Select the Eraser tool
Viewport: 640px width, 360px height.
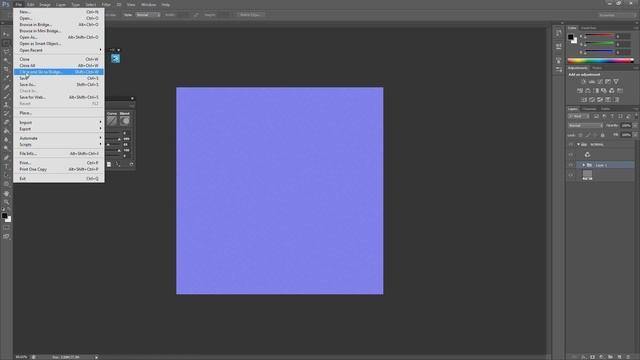coord(6,122)
